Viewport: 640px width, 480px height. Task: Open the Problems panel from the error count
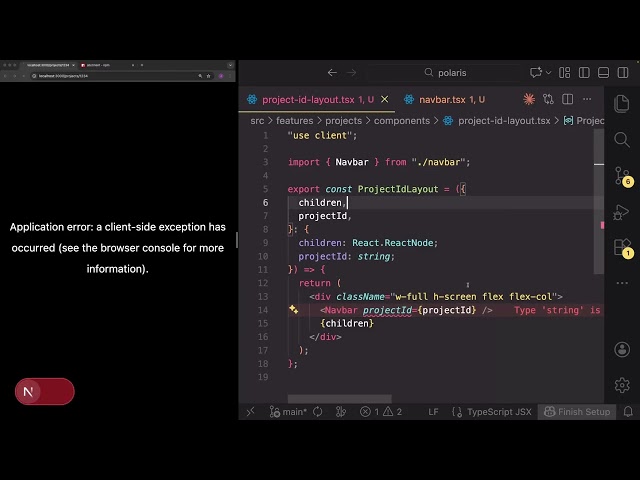coord(380,412)
